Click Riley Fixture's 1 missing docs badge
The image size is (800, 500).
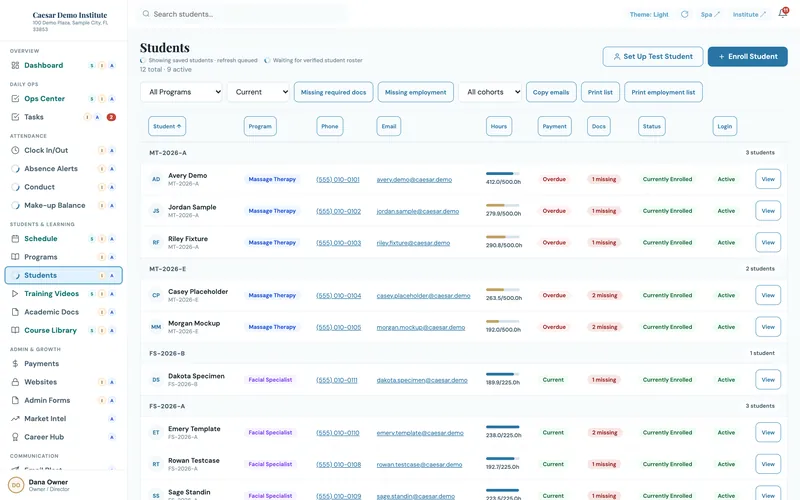pos(604,242)
